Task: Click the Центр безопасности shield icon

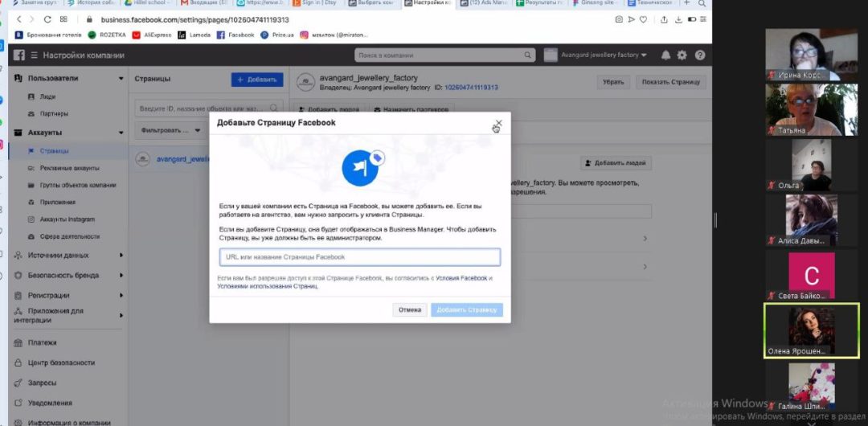Action: tap(18, 363)
